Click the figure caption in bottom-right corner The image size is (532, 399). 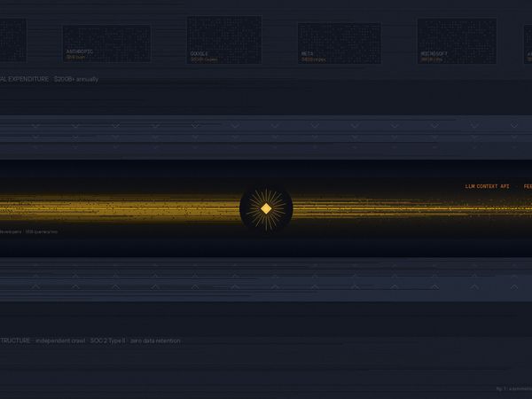point(513,388)
